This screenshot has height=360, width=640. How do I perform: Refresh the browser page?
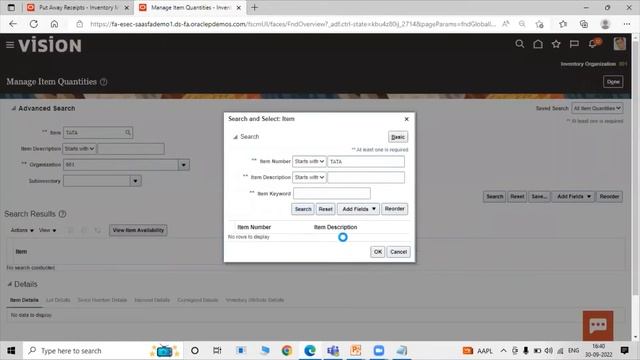(x=34, y=24)
